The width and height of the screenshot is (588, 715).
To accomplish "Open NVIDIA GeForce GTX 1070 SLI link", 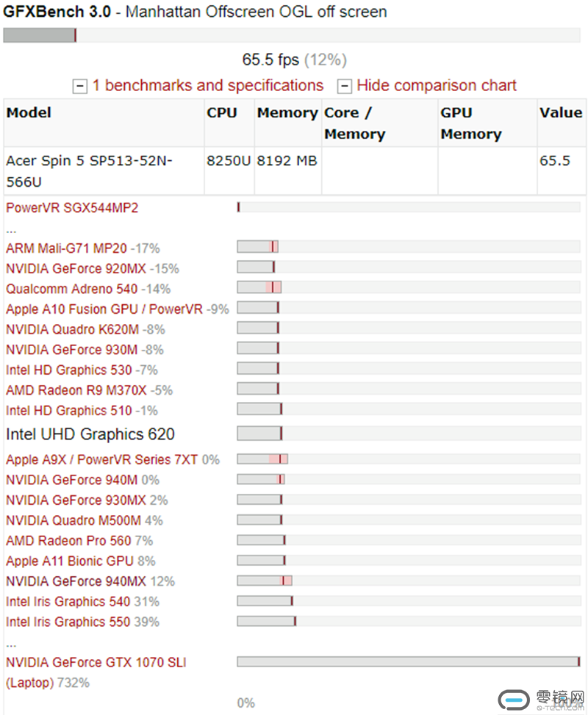I will (x=96, y=672).
